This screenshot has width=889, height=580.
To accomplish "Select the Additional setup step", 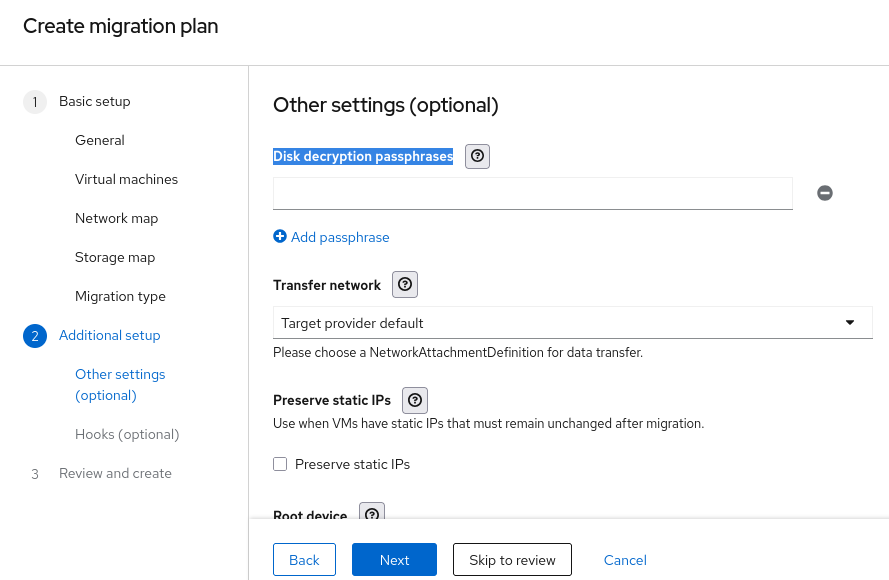I will [109, 335].
